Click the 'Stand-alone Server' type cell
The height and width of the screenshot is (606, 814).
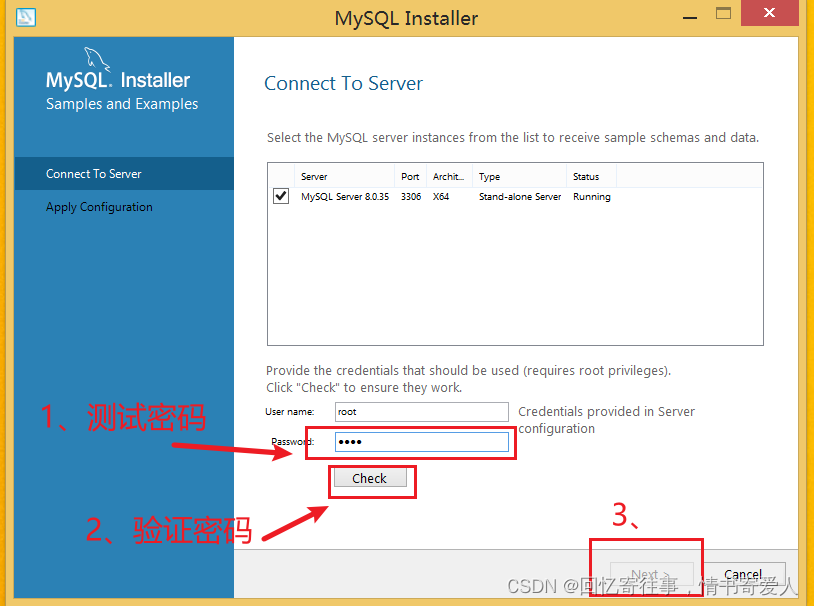(x=520, y=197)
